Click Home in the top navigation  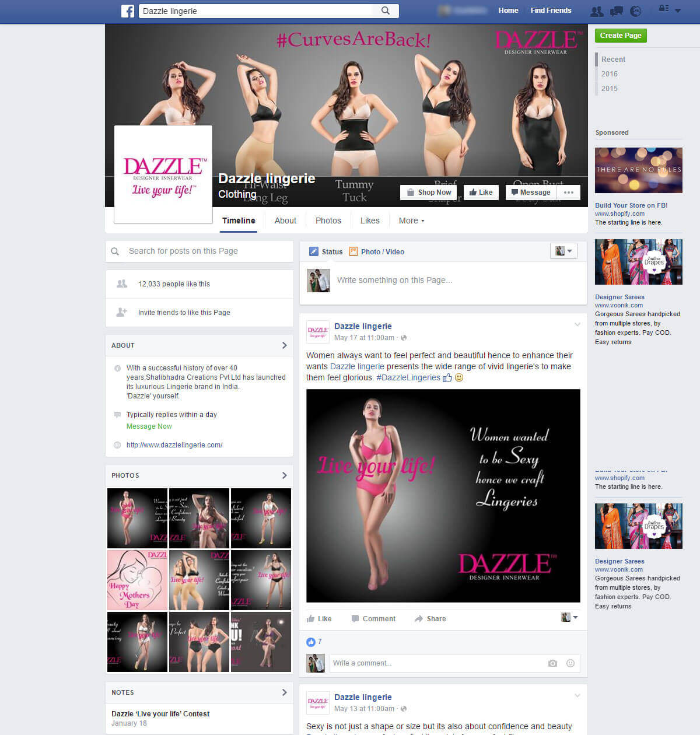pos(508,10)
